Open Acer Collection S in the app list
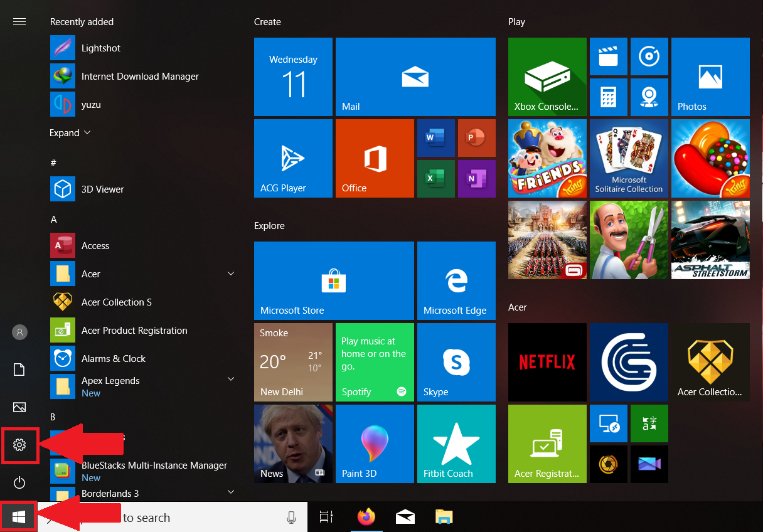The width and height of the screenshot is (763, 532). 141,302
